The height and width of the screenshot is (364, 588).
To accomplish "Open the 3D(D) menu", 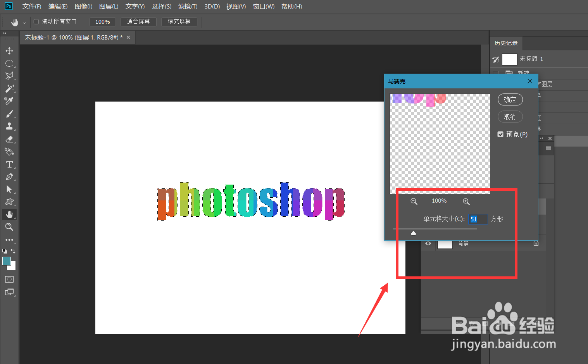I will click(212, 7).
